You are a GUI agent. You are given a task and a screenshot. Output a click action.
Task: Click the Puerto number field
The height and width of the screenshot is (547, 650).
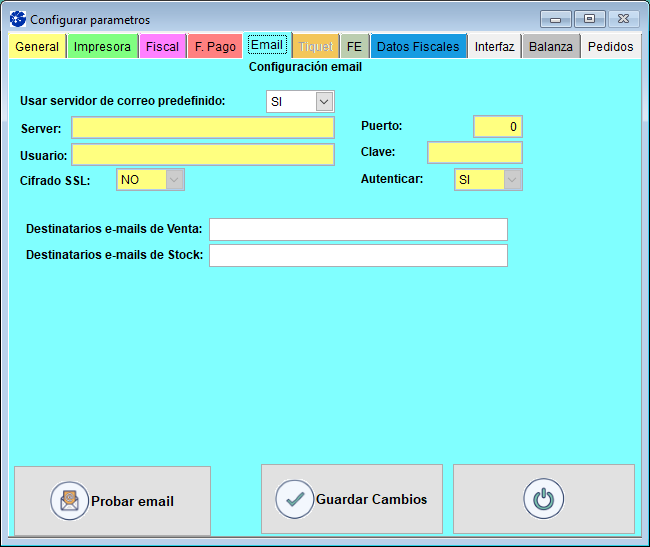[497, 127]
